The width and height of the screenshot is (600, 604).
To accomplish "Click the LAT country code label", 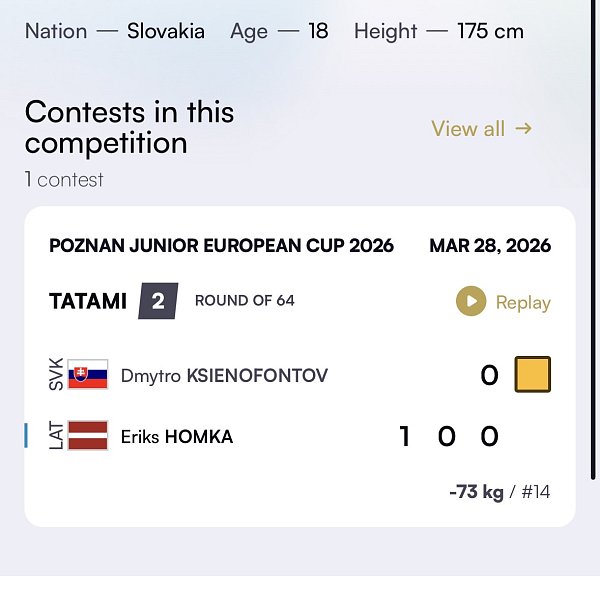I will 56,436.
